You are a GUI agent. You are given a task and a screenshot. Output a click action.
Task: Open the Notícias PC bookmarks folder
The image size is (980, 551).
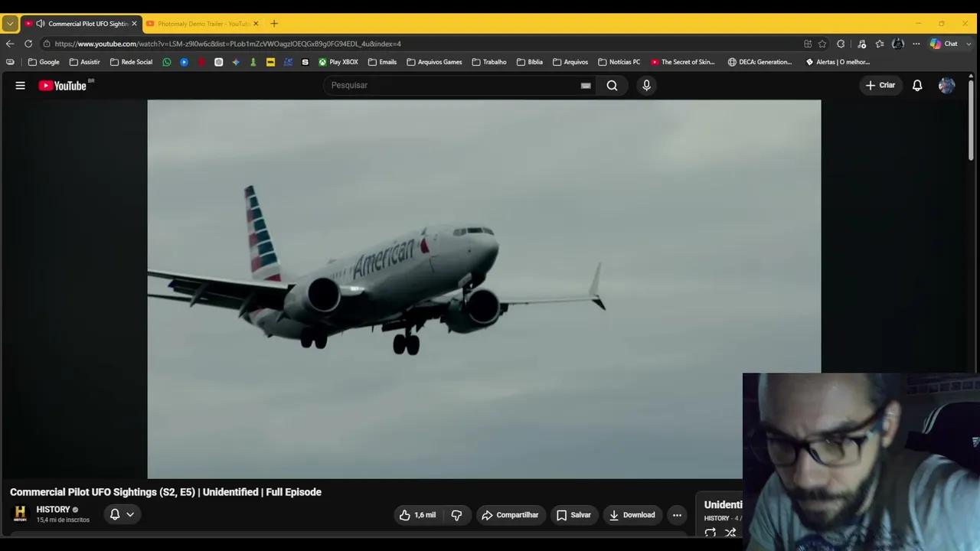619,62
